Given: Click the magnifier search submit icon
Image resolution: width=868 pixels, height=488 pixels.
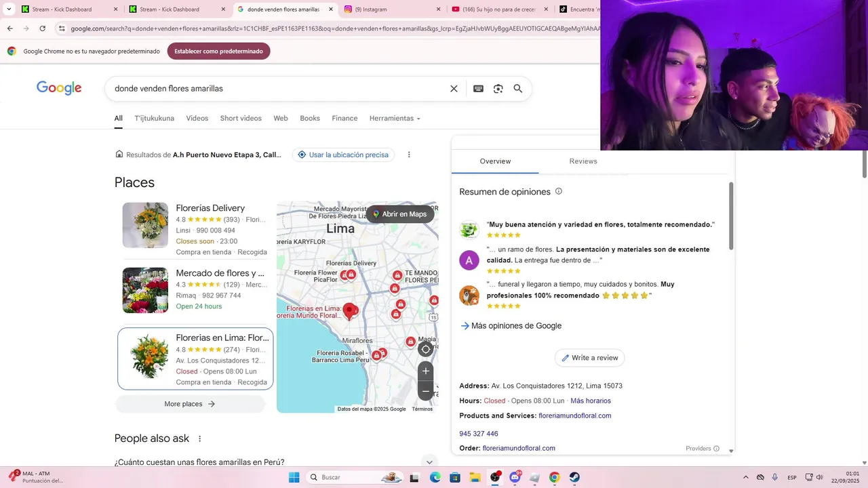Looking at the screenshot, I should (517, 89).
